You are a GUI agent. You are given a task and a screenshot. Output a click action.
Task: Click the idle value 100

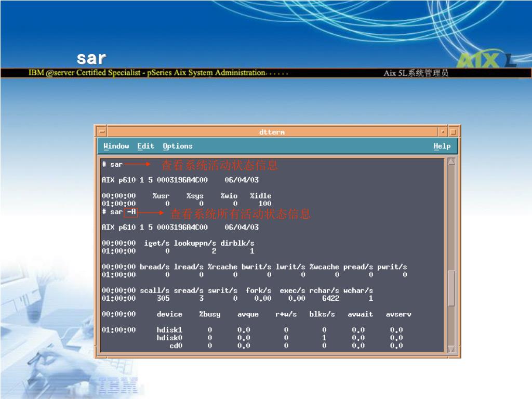pos(265,204)
